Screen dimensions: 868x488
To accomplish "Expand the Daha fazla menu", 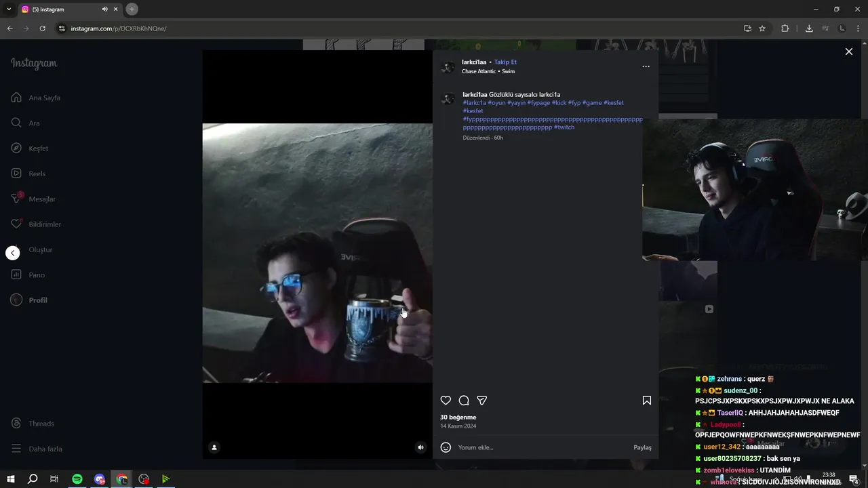I will [37, 449].
